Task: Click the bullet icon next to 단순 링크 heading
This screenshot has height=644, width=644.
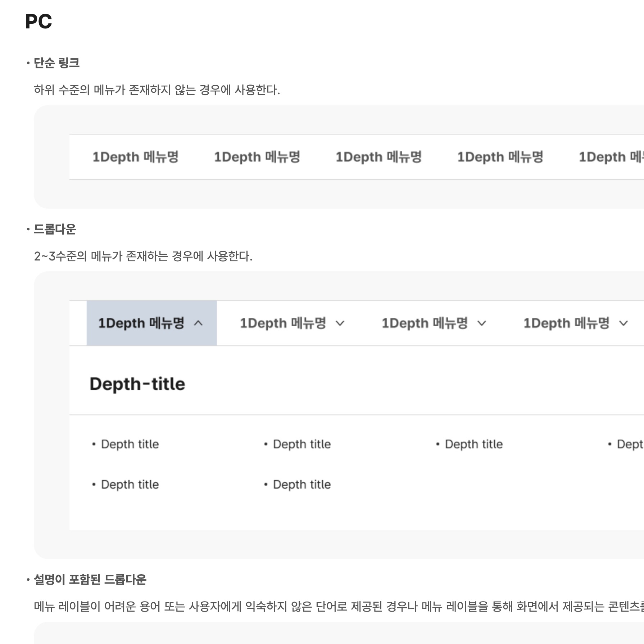Action: 27,62
